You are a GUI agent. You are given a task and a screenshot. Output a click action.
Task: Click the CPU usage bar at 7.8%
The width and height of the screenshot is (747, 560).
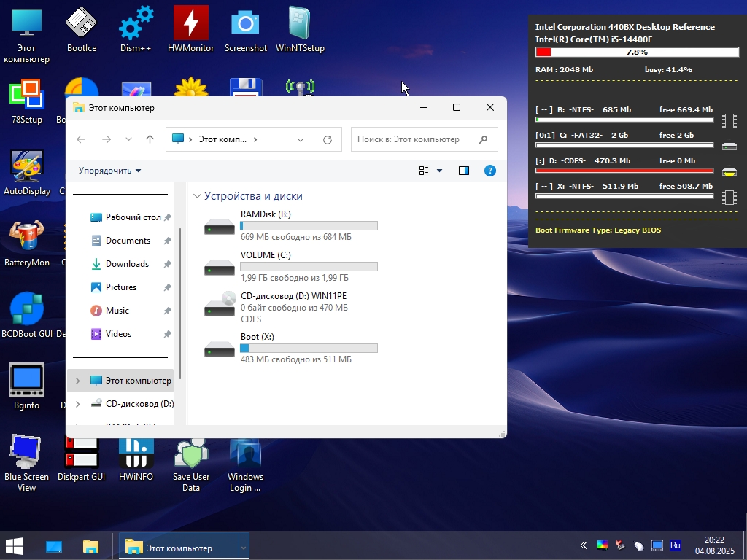[637, 52]
